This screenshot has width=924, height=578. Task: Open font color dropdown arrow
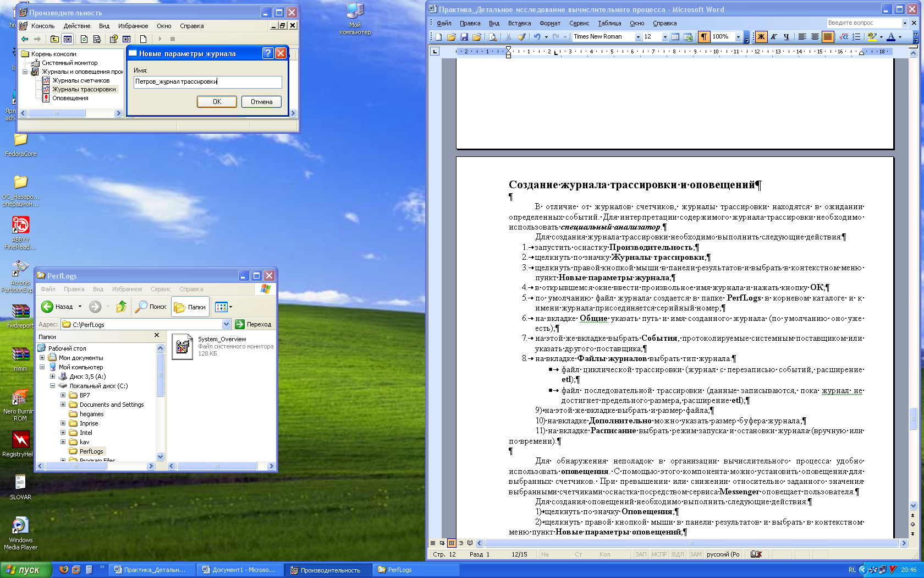tap(900, 37)
